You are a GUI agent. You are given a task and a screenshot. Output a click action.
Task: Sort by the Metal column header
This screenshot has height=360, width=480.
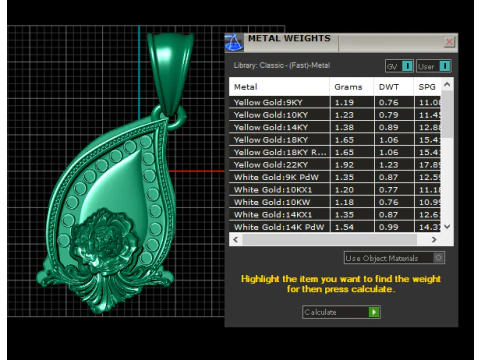(x=279, y=87)
